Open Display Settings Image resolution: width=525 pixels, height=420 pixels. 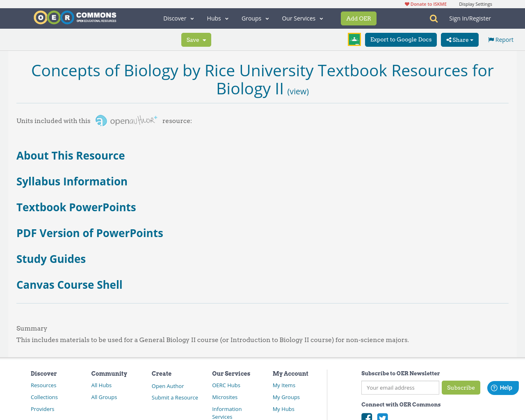(x=475, y=4)
